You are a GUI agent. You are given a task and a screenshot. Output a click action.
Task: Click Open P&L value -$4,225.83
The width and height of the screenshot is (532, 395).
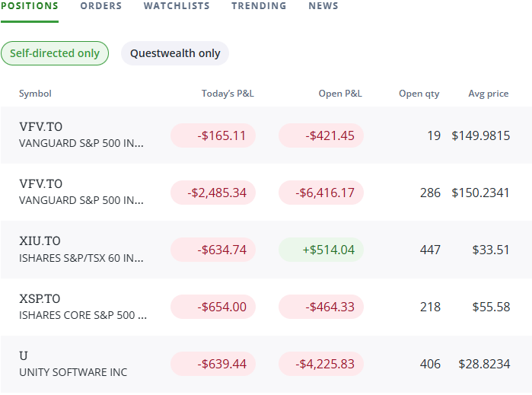tap(321, 364)
